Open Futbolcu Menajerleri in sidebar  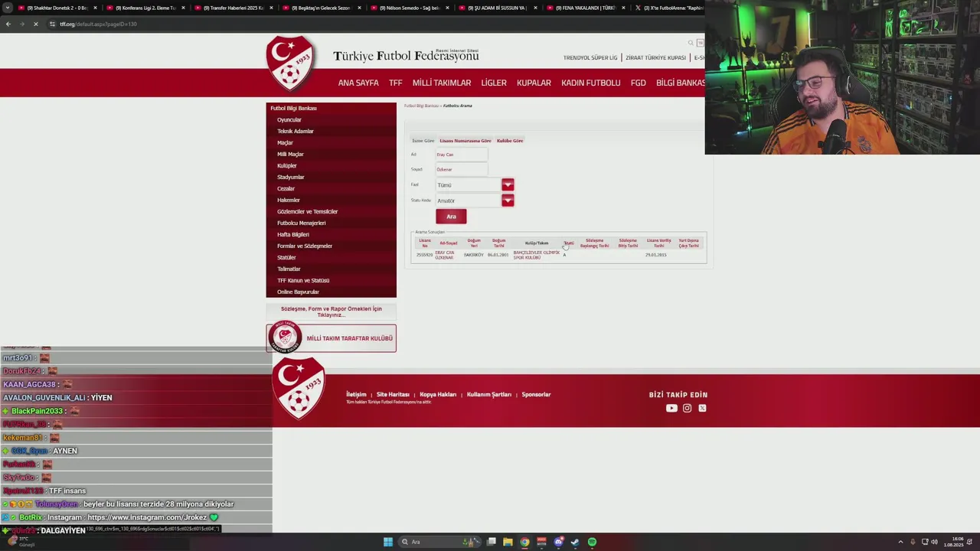coord(302,223)
